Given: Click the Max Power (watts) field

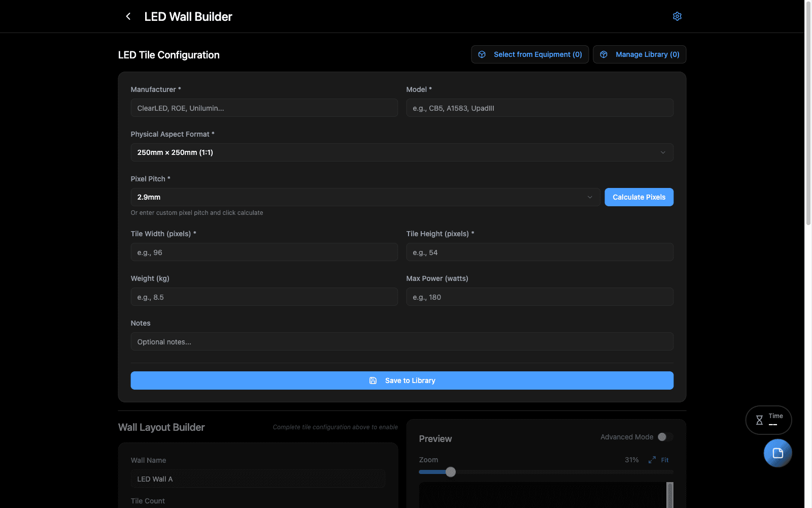Looking at the screenshot, I should click(539, 297).
